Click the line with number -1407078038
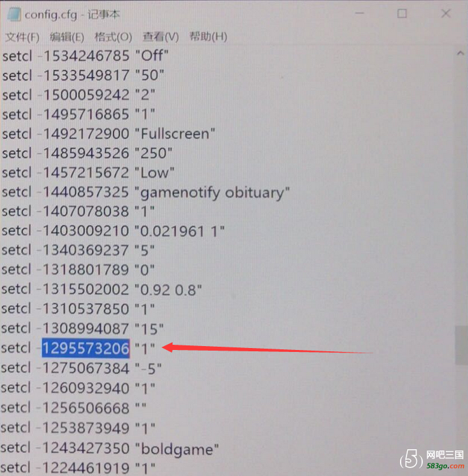This screenshot has width=468, height=476. coord(78,212)
